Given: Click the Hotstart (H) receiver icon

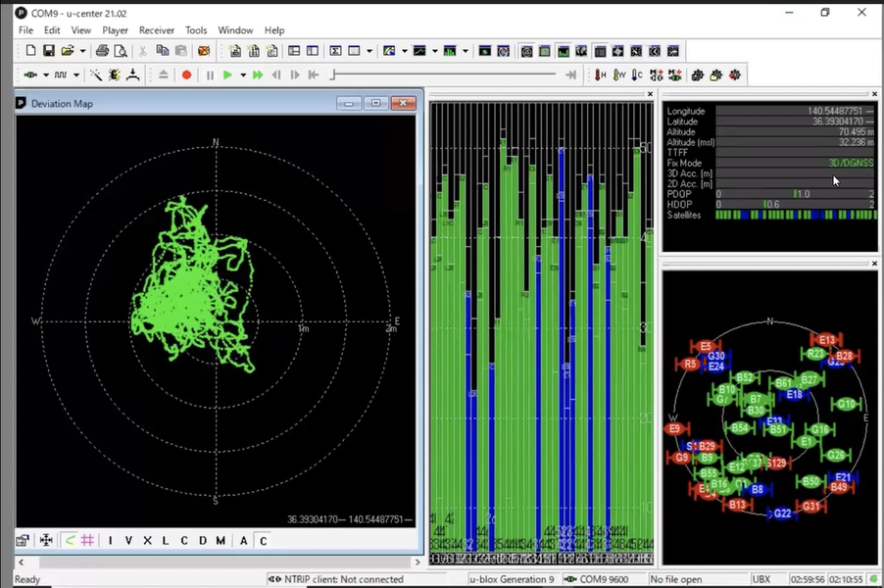Looking at the screenshot, I should coord(600,74).
